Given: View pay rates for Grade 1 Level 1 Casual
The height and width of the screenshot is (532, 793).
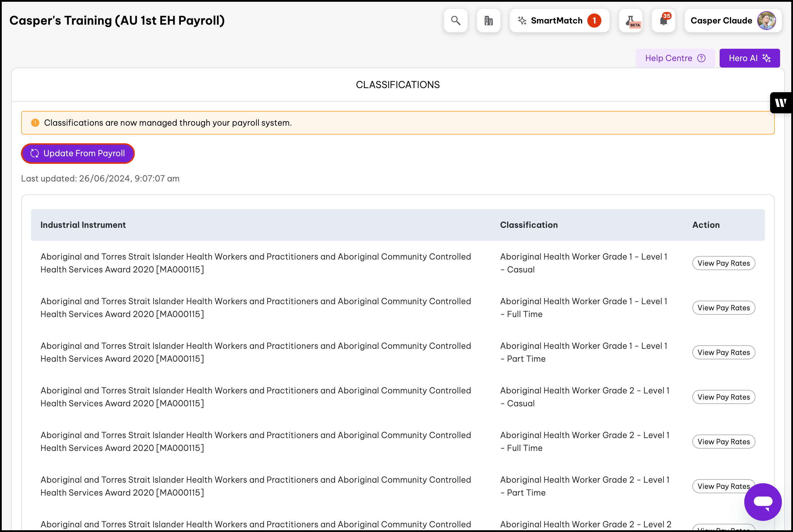Looking at the screenshot, I should 723,263.
